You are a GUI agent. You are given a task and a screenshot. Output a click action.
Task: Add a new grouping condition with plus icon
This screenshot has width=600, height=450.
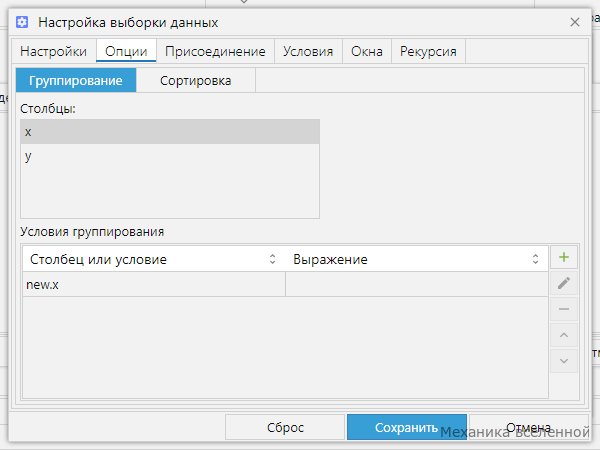(564, 257)
